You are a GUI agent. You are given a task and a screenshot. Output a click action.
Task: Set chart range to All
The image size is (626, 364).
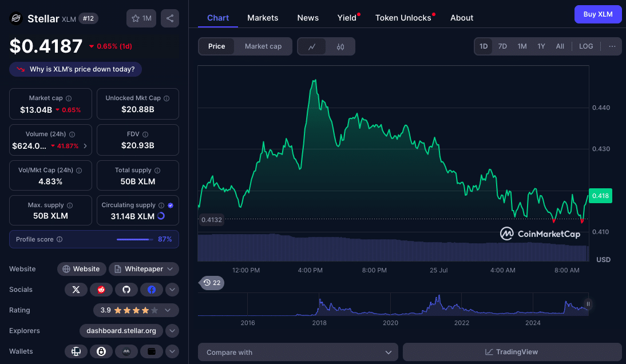560,46
